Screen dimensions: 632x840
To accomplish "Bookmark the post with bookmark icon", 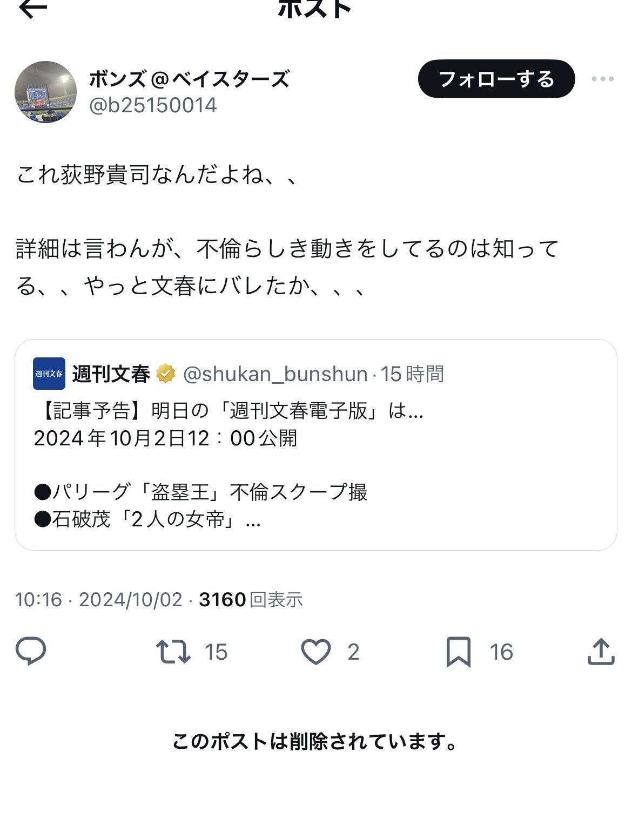I will [458, 652].
